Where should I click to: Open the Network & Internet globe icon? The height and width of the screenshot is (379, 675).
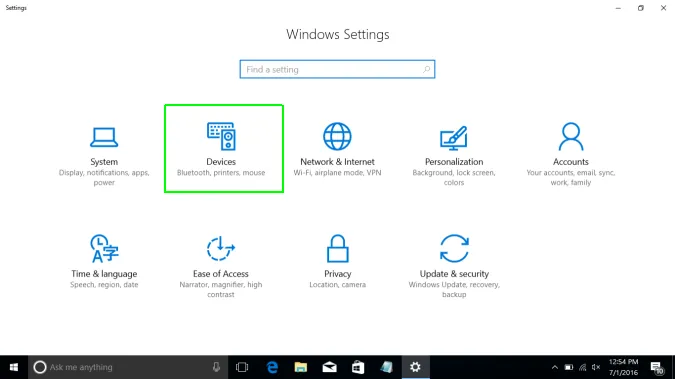[338, 137]
